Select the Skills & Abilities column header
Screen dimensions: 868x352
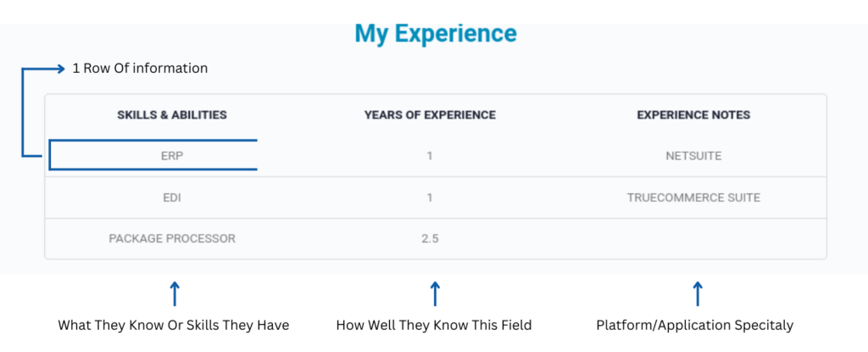coord(172,115)
